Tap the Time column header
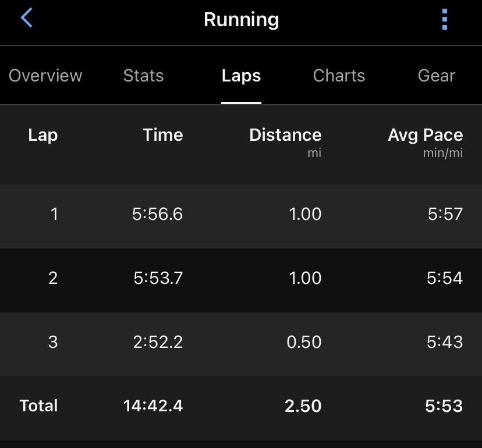482x448 pixels. (x=162, y=135)
